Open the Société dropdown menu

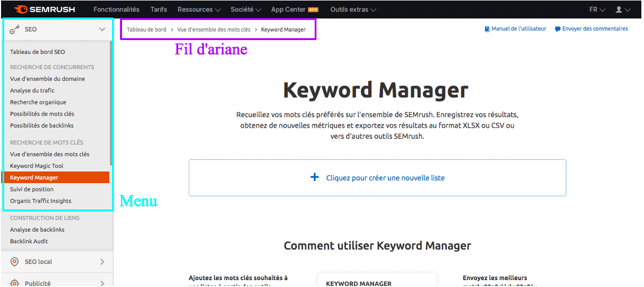click(246, 9)
